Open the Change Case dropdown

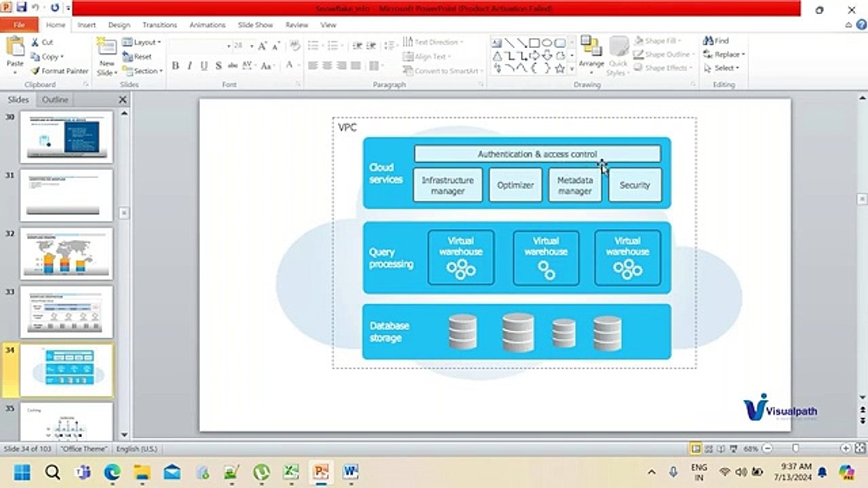[267, 66]
